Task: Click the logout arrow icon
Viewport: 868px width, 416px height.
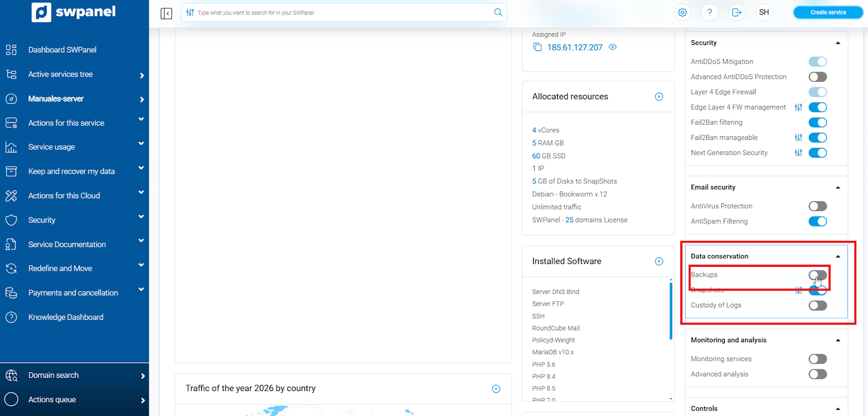Action: [x=737, y=12]
